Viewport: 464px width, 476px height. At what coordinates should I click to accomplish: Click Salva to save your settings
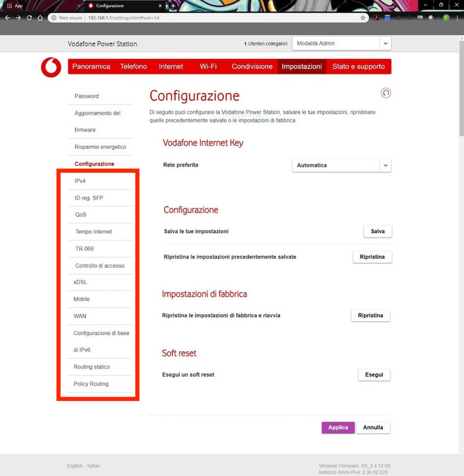click(378, 231)
